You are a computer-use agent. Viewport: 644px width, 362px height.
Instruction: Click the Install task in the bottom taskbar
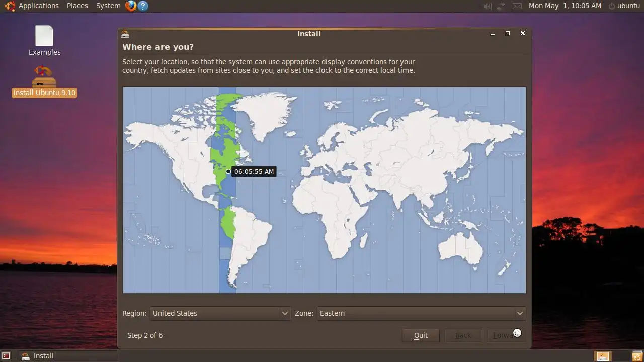click(68, 356)
